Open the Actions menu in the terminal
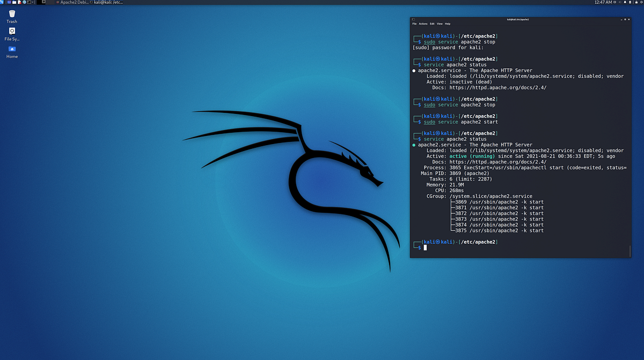The height and width of the screenshot is (360, 644). coord(423,24)
